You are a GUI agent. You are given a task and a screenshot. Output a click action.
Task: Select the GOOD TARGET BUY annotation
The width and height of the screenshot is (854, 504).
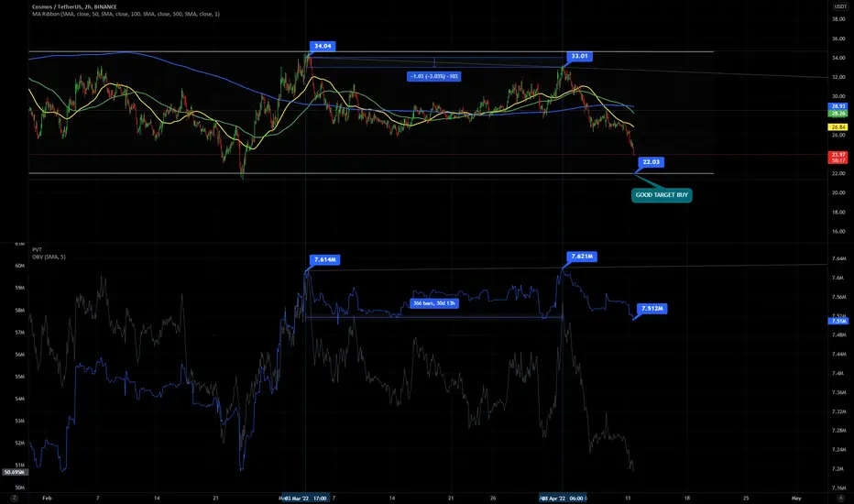[x=662, y=195]
